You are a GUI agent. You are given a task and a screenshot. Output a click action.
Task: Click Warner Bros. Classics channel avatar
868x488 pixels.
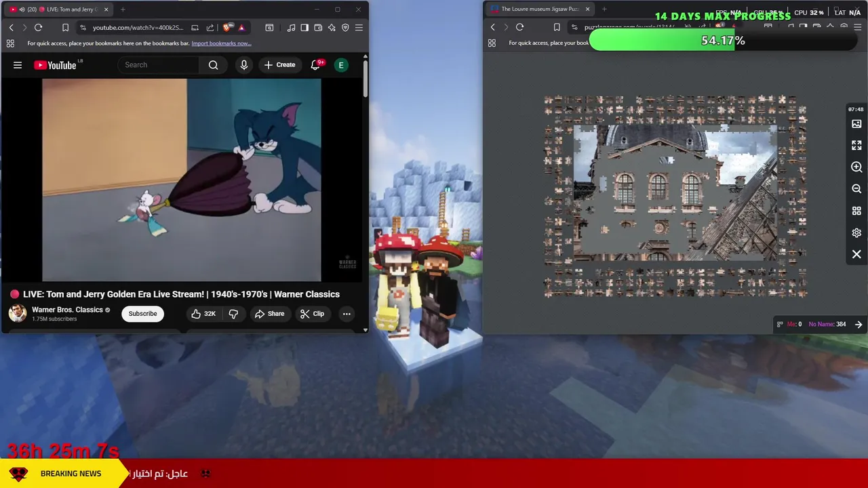click(18, 313)
